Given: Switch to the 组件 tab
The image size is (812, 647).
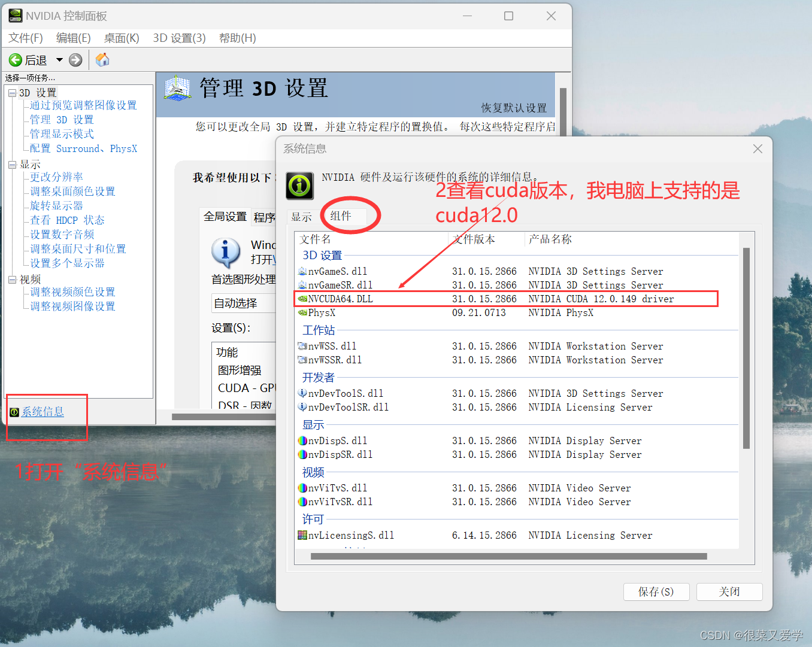Looking at the screenshot, I should pos(341,215).
